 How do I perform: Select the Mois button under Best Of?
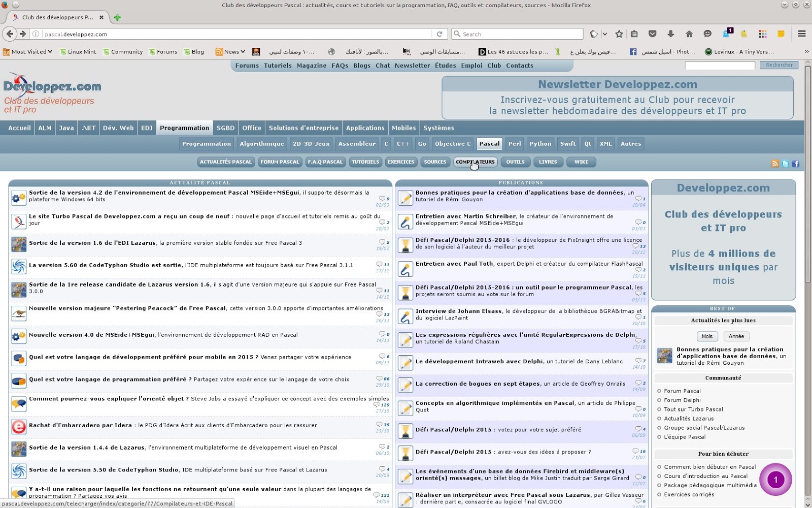(707, 336)
